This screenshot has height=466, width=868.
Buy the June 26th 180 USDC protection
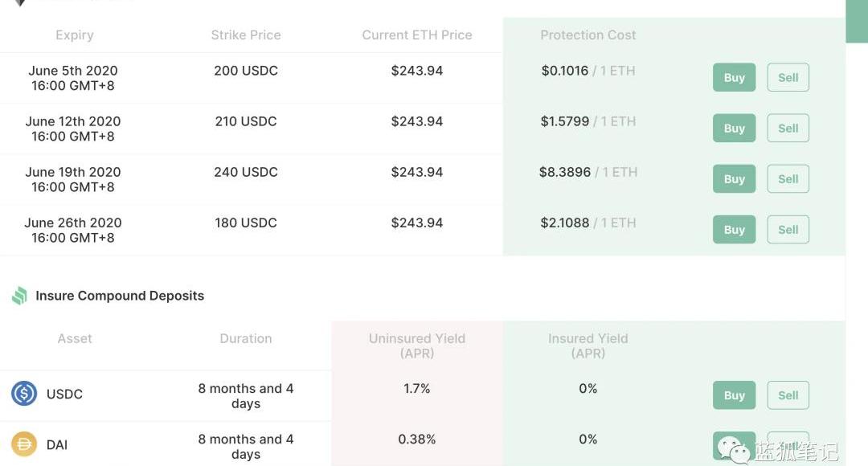(x=734, y=230)
